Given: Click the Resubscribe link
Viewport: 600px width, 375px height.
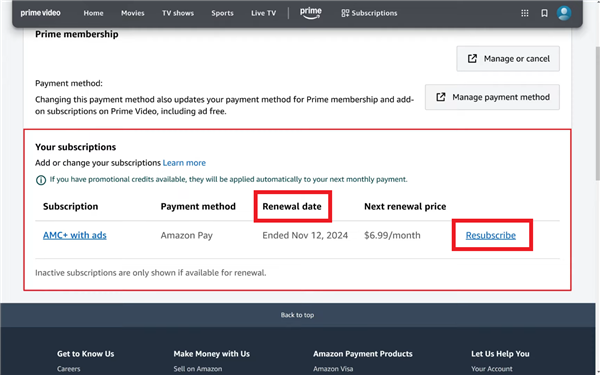Looking at the screenshot, I should click(x=491, y=235).
